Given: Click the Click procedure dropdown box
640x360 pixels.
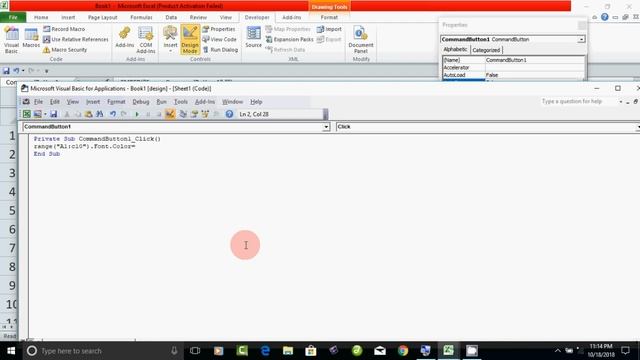Looking at the screenshot, I should click(x=488, y=127).
